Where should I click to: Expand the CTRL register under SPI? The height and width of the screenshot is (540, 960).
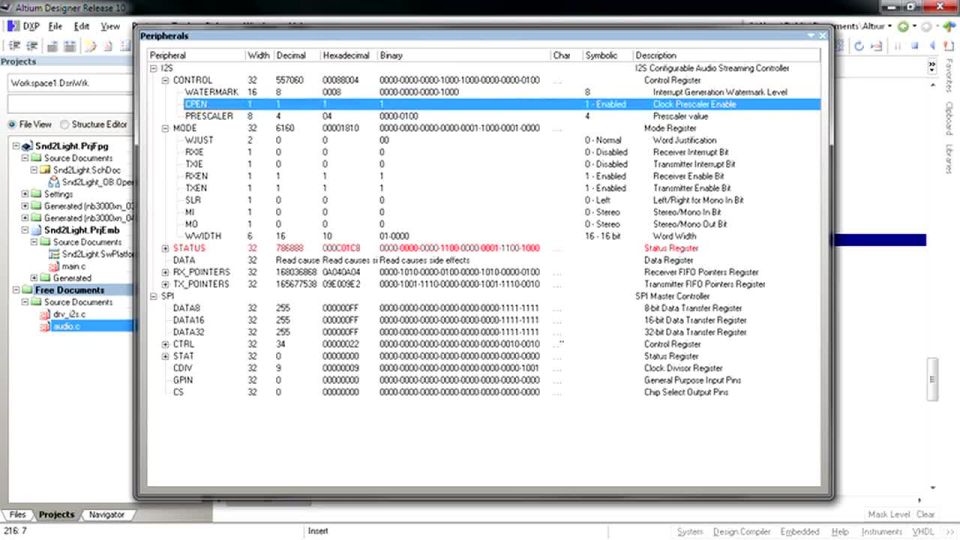coord(165,345)
